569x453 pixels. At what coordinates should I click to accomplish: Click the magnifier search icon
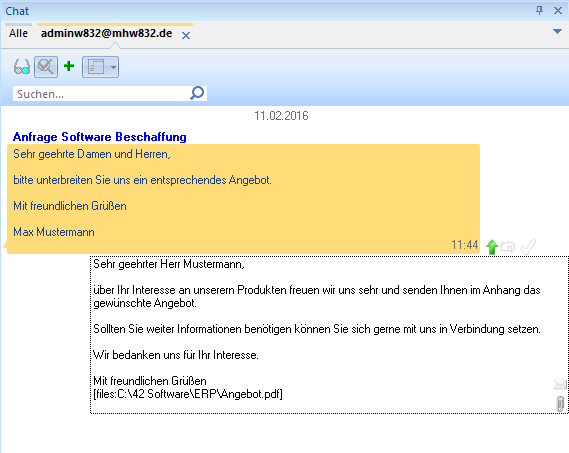click(197, 93)
